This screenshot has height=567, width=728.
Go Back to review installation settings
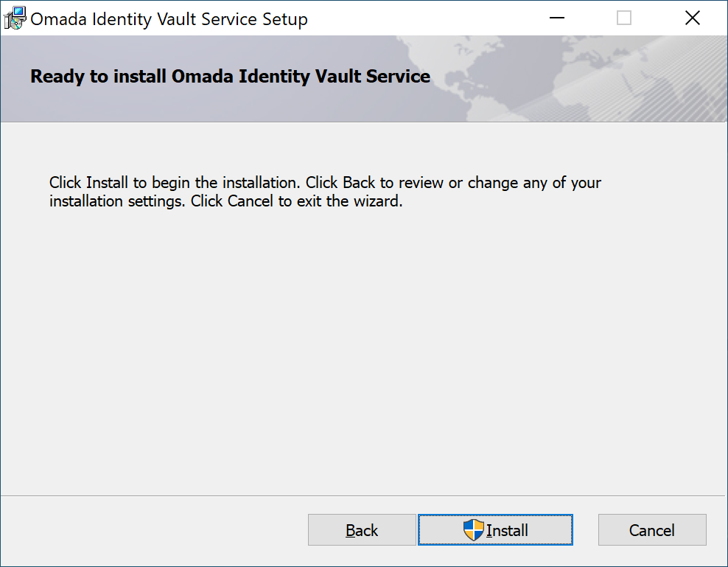[x=362, y=530]
